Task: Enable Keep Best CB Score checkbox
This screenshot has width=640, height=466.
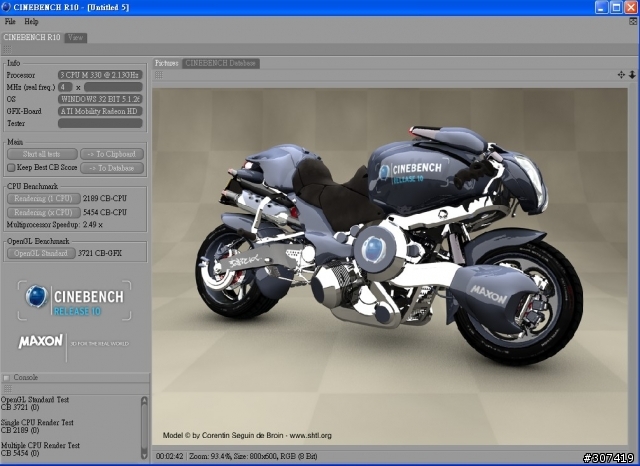Action: pyautogui.click(x=11, y=167)
